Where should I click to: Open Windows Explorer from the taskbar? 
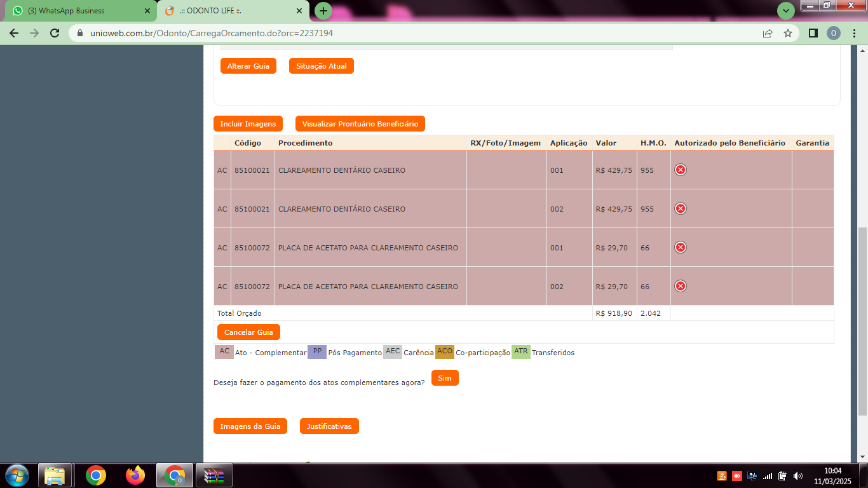pyautogui.click(x=55, y=475)
